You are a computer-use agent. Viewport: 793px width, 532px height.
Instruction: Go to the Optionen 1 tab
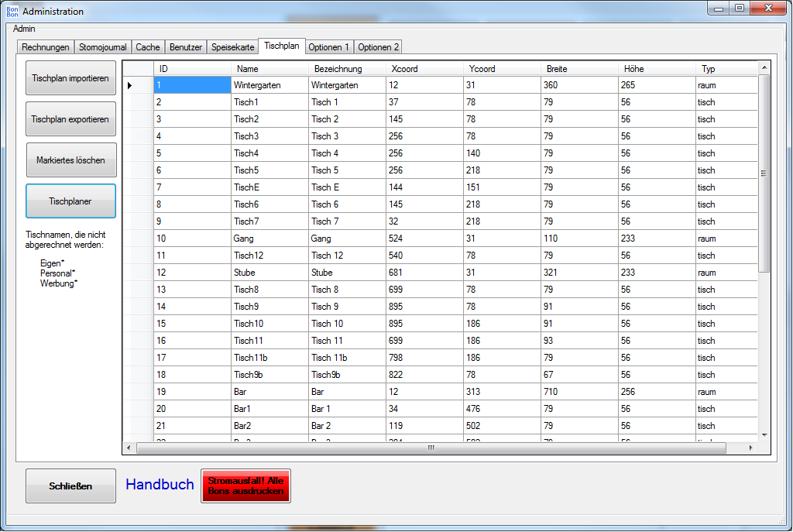(x=328, y=47)
